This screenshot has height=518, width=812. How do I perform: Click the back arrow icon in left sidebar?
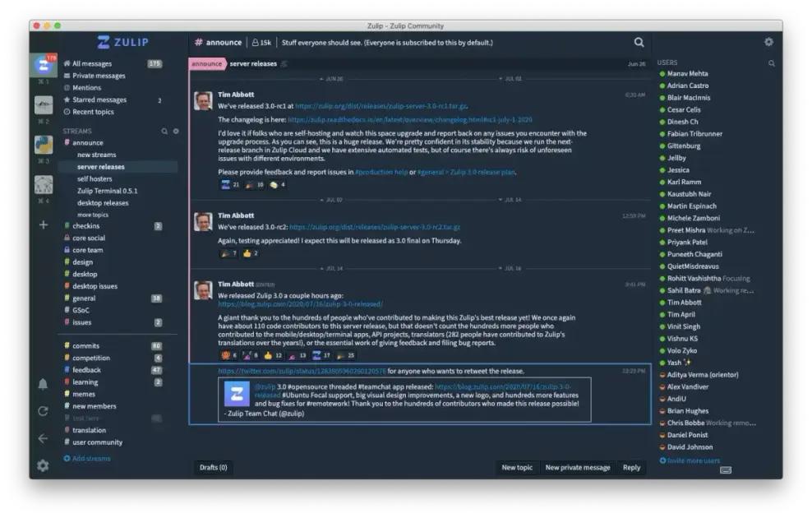[43, 438]
